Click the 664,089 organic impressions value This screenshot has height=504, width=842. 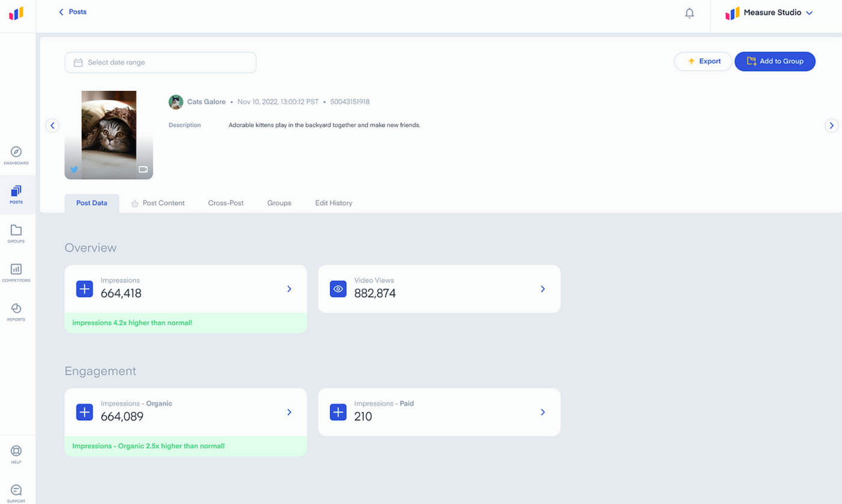tap(122, 417)
